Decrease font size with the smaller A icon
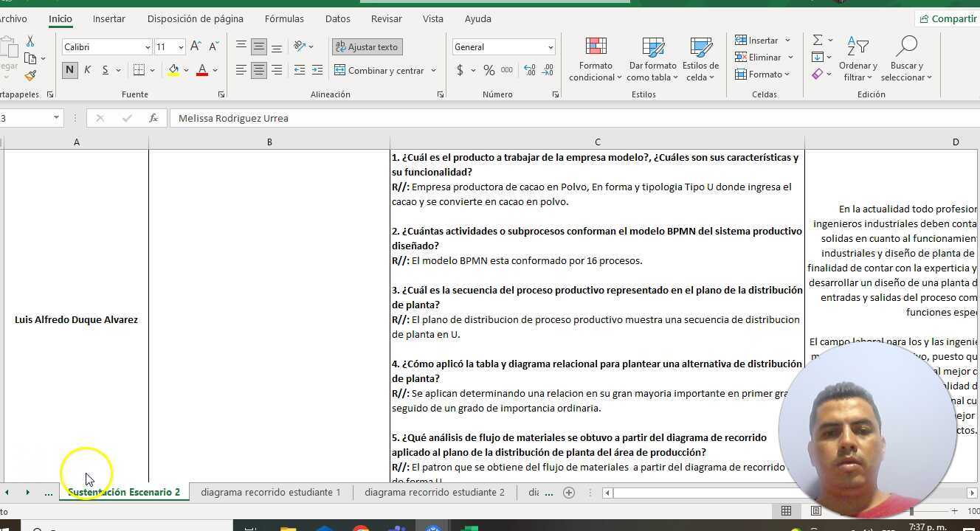Screen dimensions: 980x531 [x=213, y=46]
